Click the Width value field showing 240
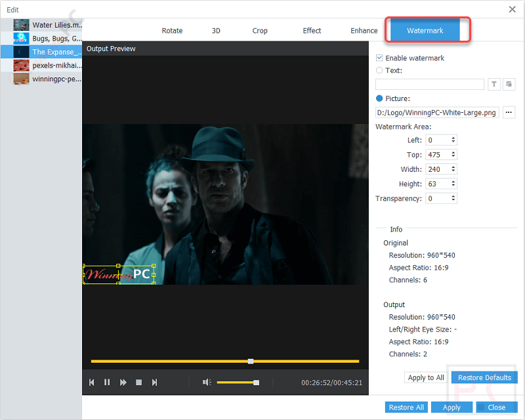Viewport: 525px width, 420px height. coord(438,169)
